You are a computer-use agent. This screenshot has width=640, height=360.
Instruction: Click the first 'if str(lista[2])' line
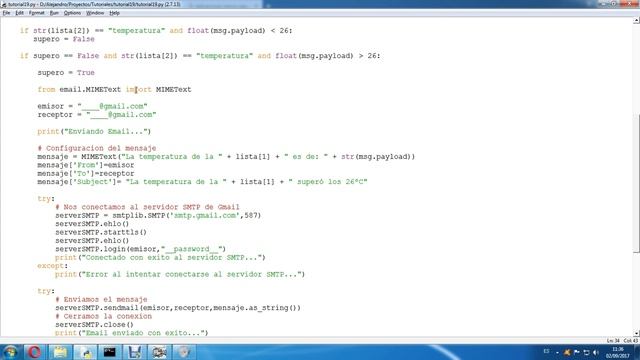point(156,31)
